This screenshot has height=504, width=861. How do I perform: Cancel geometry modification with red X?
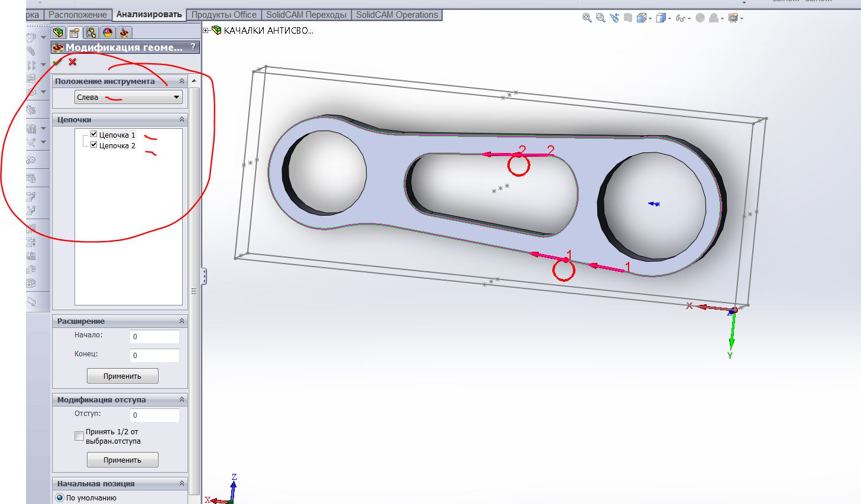click(x=72, y=61)
